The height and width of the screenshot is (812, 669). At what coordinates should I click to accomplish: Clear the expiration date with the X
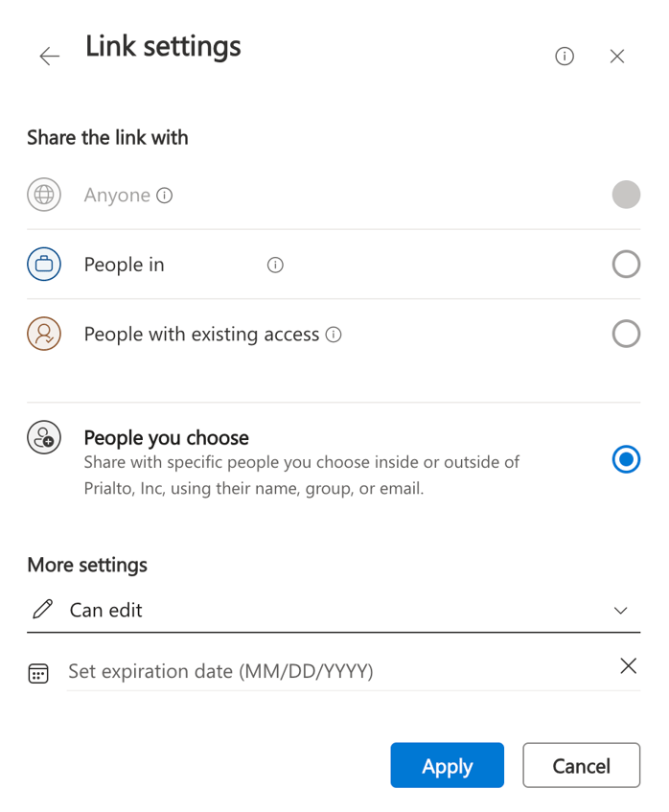(x=628, y=665)
